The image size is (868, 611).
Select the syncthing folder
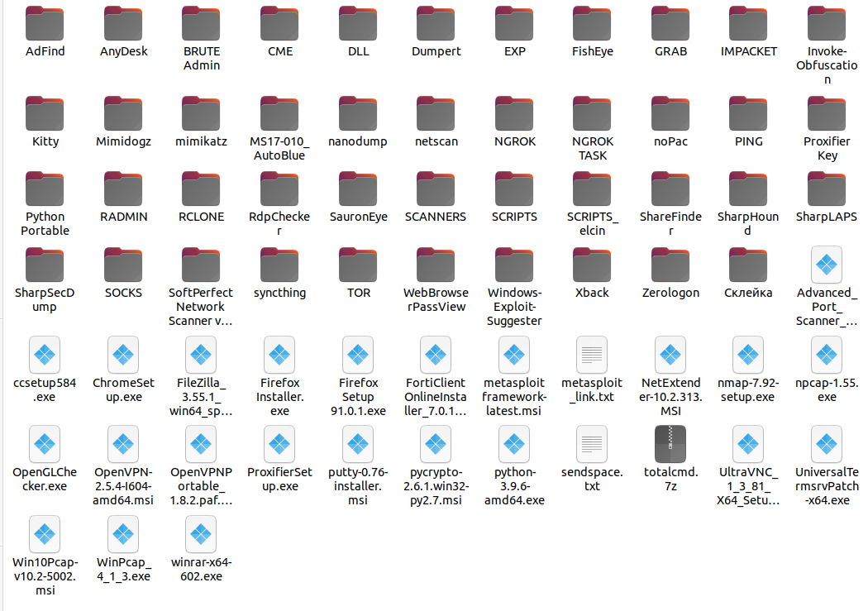point(279,265)
